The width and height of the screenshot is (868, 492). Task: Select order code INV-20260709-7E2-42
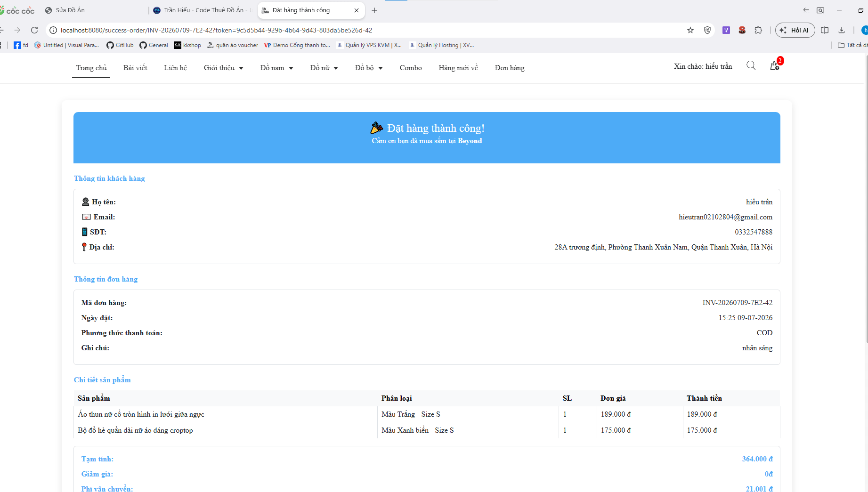[737, 303]
